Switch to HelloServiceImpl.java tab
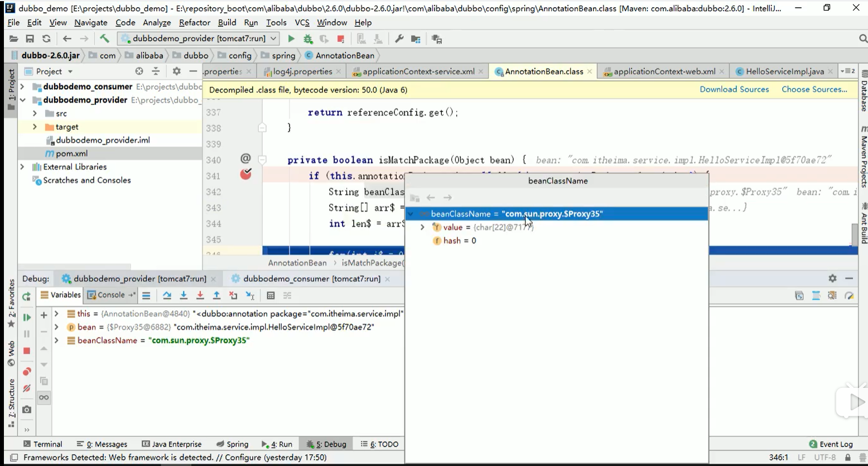Screen dimensions: 868x466 (784, 71)
